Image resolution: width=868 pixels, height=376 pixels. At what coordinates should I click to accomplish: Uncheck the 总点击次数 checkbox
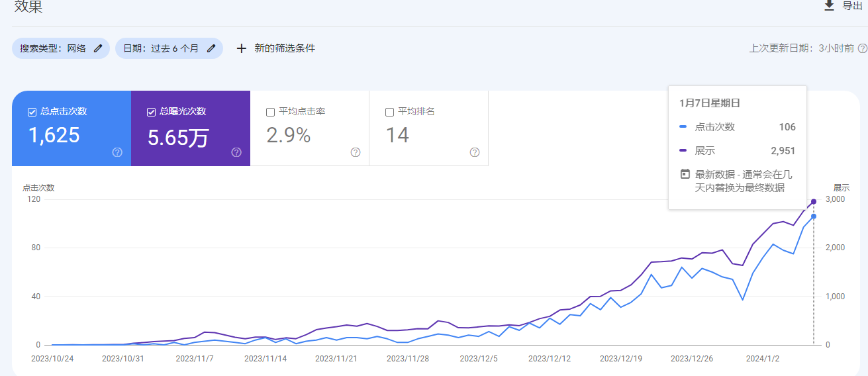(x=32, y=112)
